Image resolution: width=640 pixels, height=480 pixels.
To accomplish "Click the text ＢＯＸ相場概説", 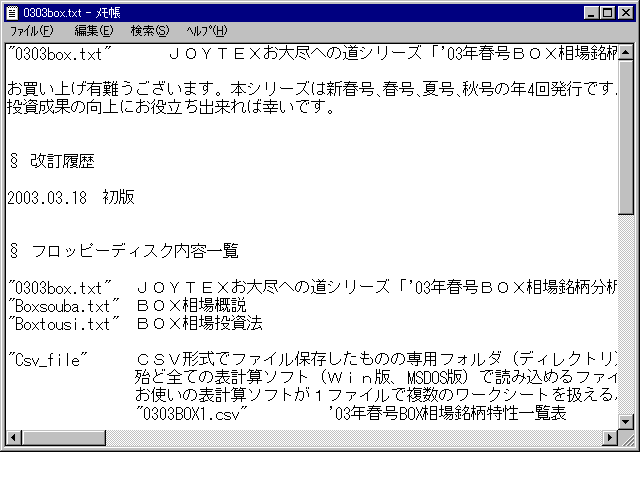I will point(191,306).
